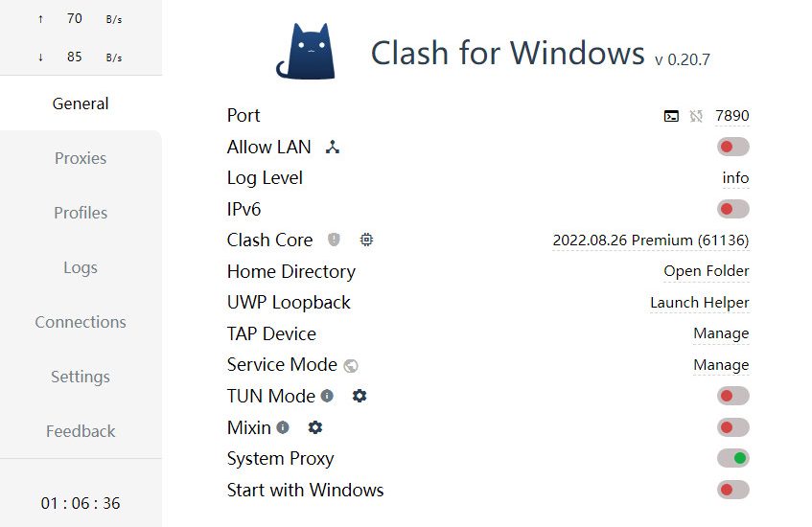Open TUN Mode gear settings icon

pos(360,396)
